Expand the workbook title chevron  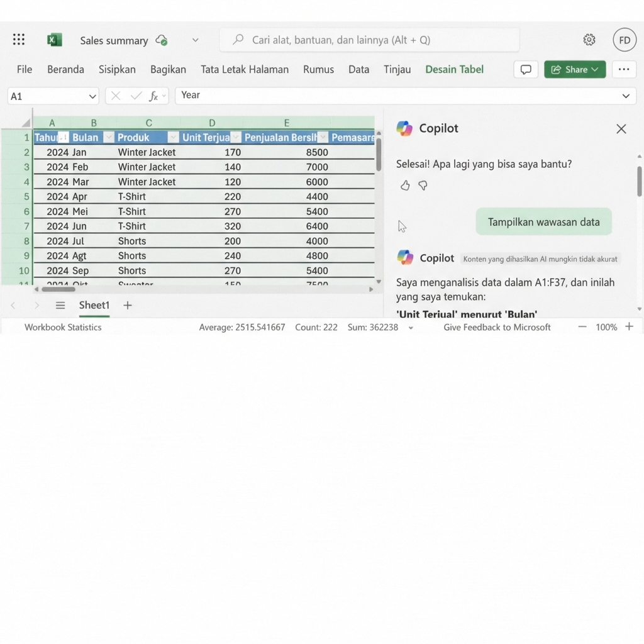coord(195,39)
